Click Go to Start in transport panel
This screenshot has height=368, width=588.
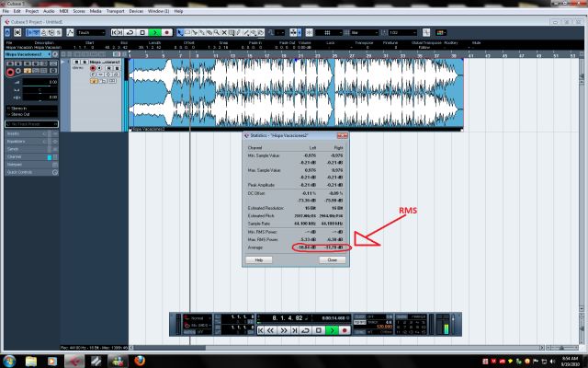click(x=261, y=330)
